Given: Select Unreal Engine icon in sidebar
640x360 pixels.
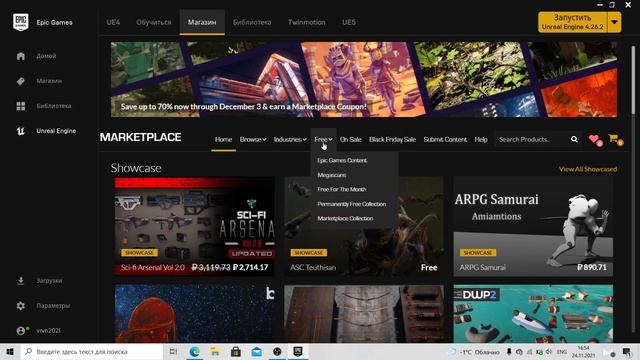Looking at the screenshot, I should point(21,131).
